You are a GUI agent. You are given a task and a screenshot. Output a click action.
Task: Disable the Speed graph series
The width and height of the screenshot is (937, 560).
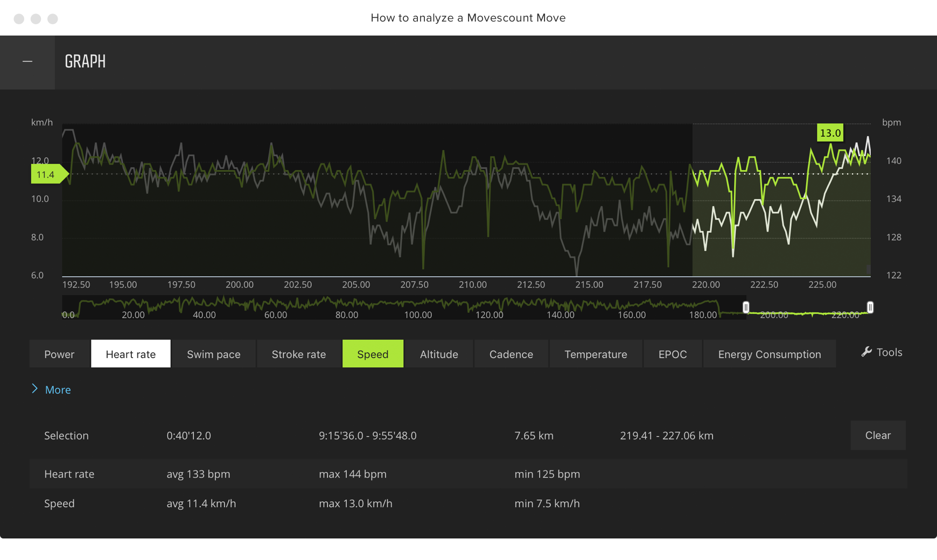(x=373, y=354)
